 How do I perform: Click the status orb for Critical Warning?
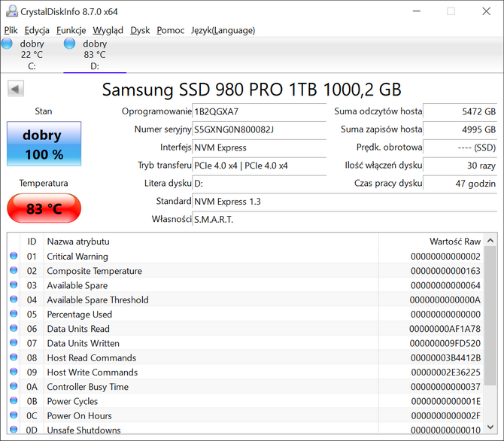(14, 256)
